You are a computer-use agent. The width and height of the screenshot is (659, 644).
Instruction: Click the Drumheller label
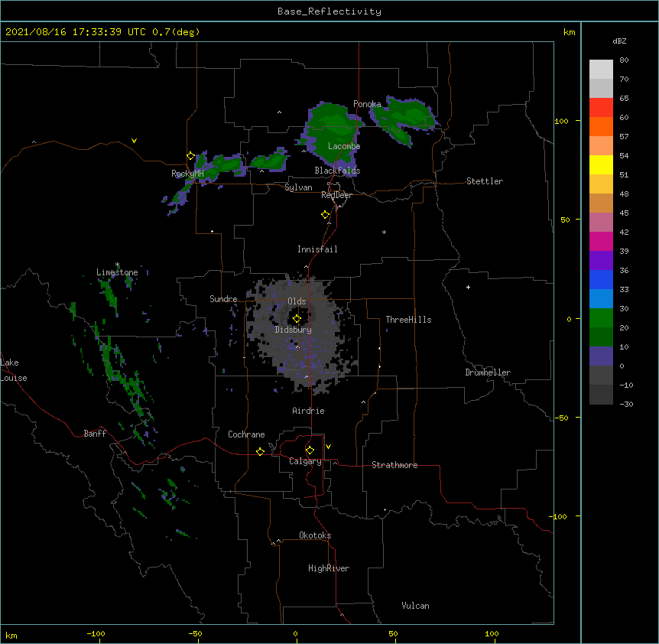tap(488, 372)
